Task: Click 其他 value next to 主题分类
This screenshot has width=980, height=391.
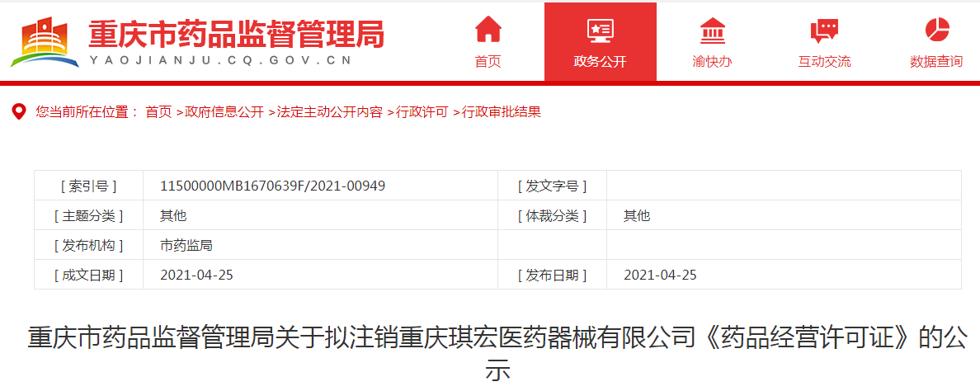Action: 173,216
